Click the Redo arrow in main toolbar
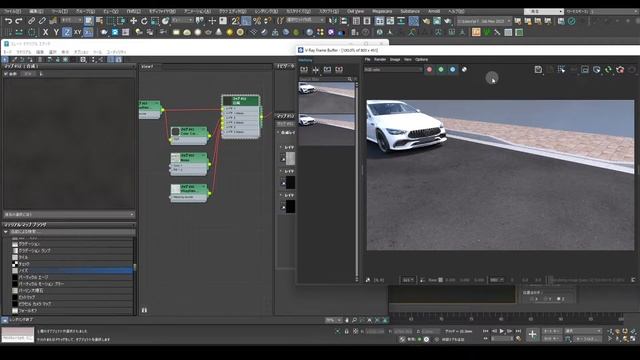The image size is (640, 360). 19,21
